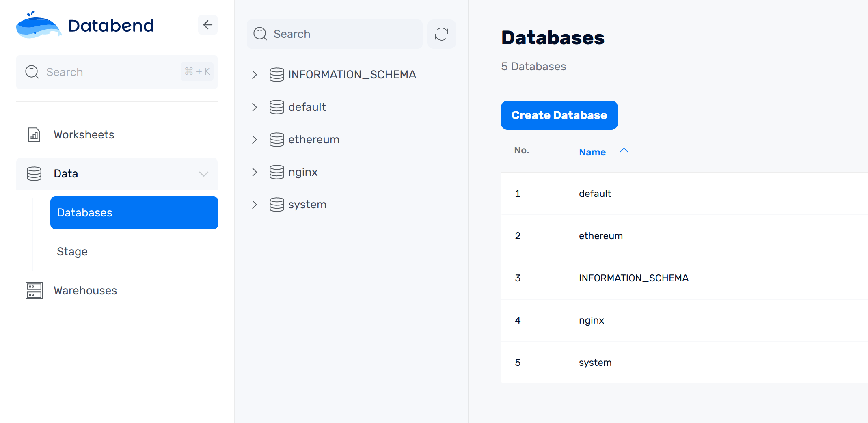Focus the database tree Search box
868x423 pixels.
(x=341, y=34)
